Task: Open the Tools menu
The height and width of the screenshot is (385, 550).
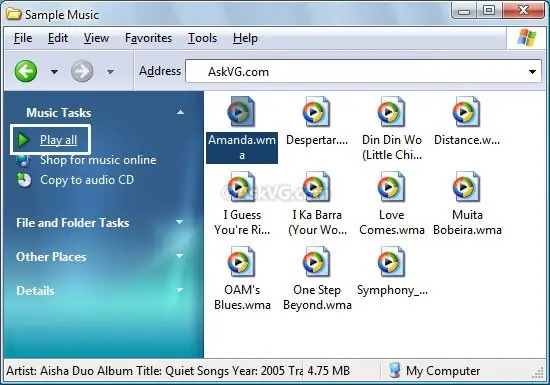Action: coord(202,38)
